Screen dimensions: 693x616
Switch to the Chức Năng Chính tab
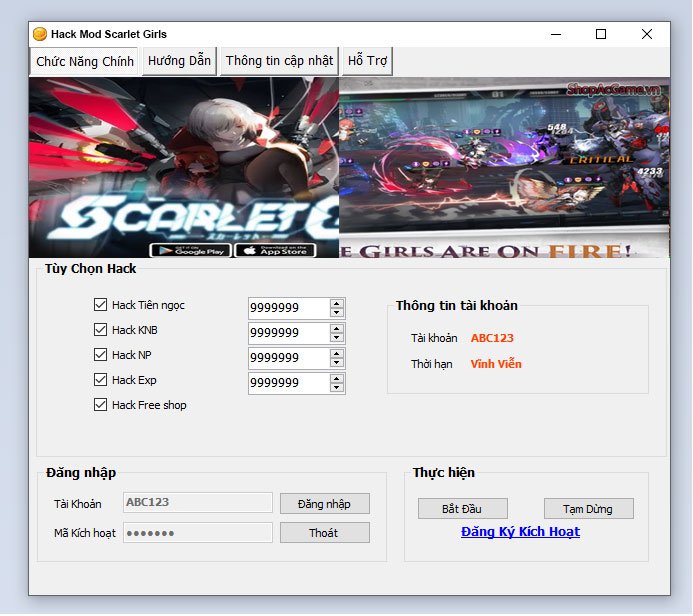click(x=84, y=61)
